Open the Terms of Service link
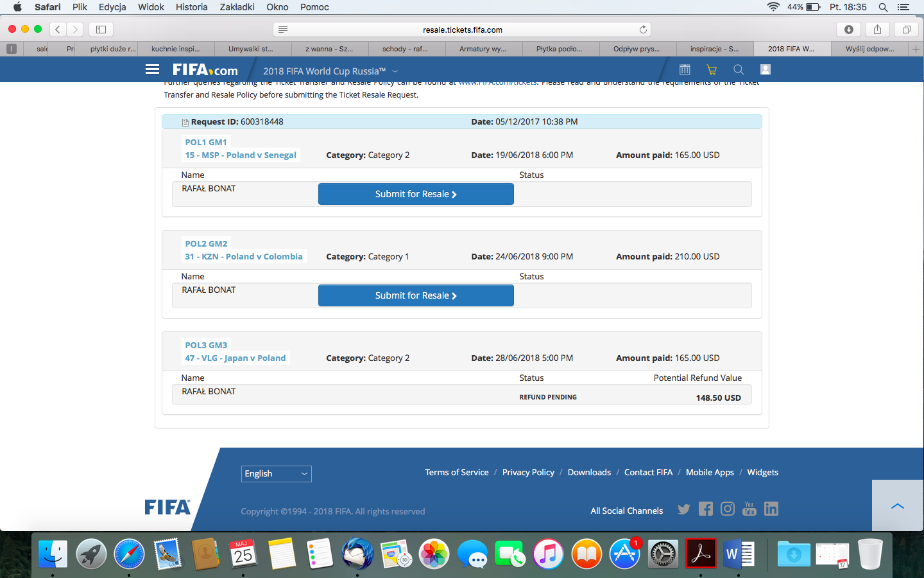 pyautogui.click(x=457, y=473)
